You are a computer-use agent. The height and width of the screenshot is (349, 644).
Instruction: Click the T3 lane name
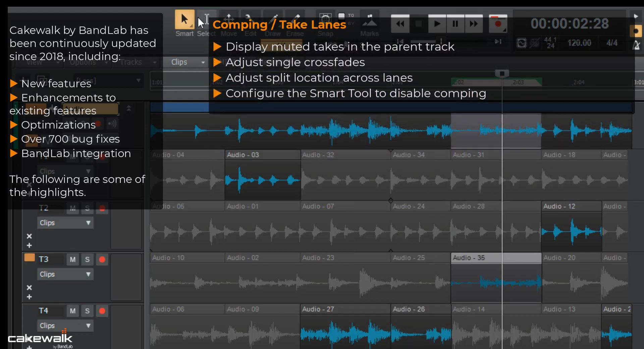click(x=44, y=259)
